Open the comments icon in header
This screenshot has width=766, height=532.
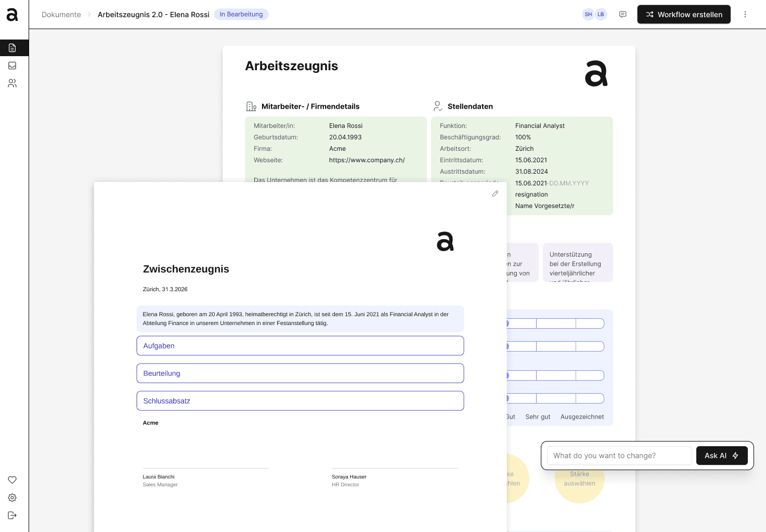click(x=622, y=15)
